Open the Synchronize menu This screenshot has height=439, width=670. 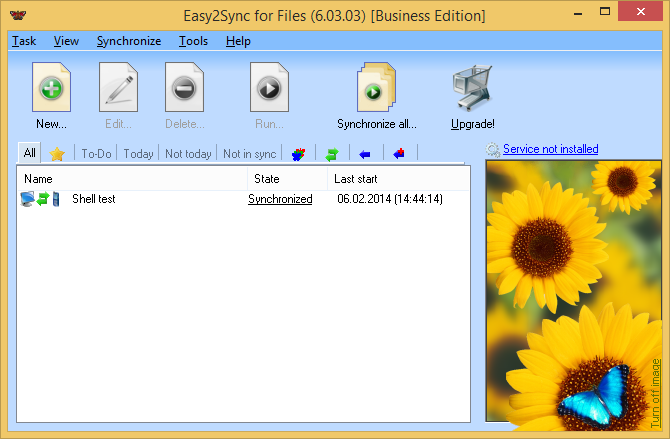click(x=128, y=41)
